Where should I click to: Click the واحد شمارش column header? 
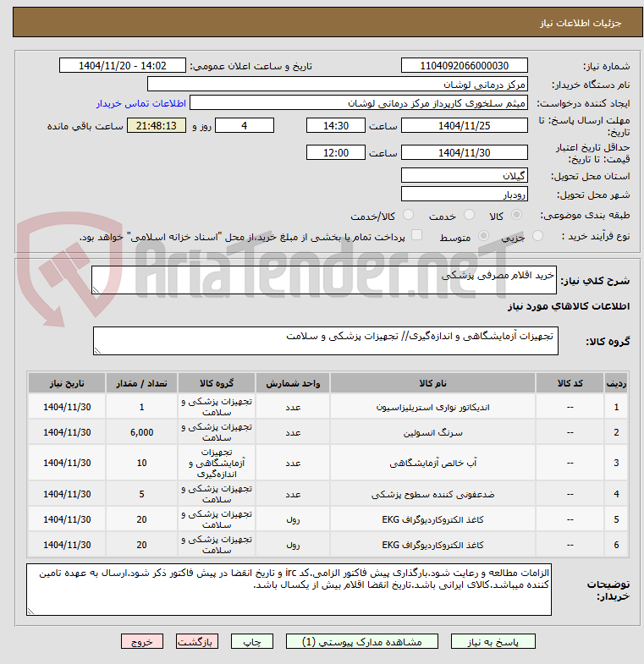[293, 383]
